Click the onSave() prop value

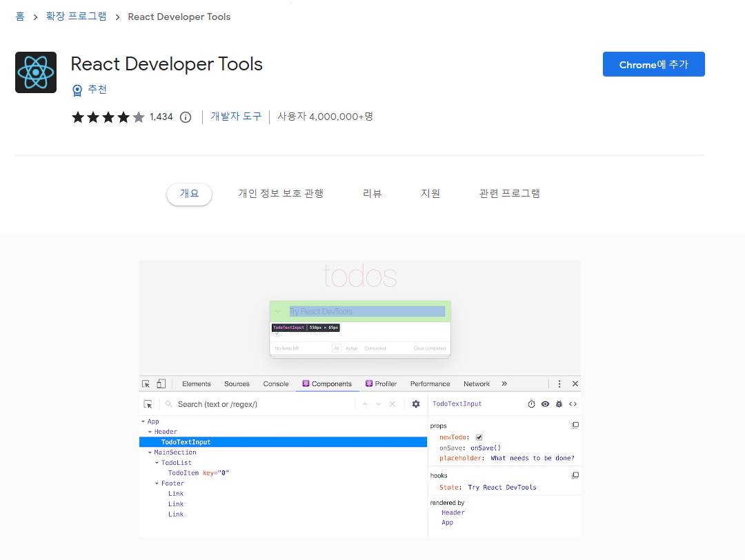click(486, 448)
